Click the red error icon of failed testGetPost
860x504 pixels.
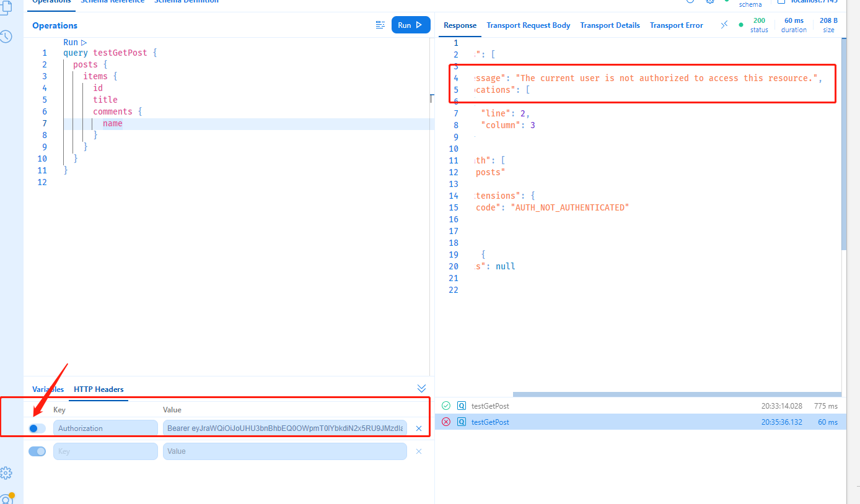click(446, 422)
